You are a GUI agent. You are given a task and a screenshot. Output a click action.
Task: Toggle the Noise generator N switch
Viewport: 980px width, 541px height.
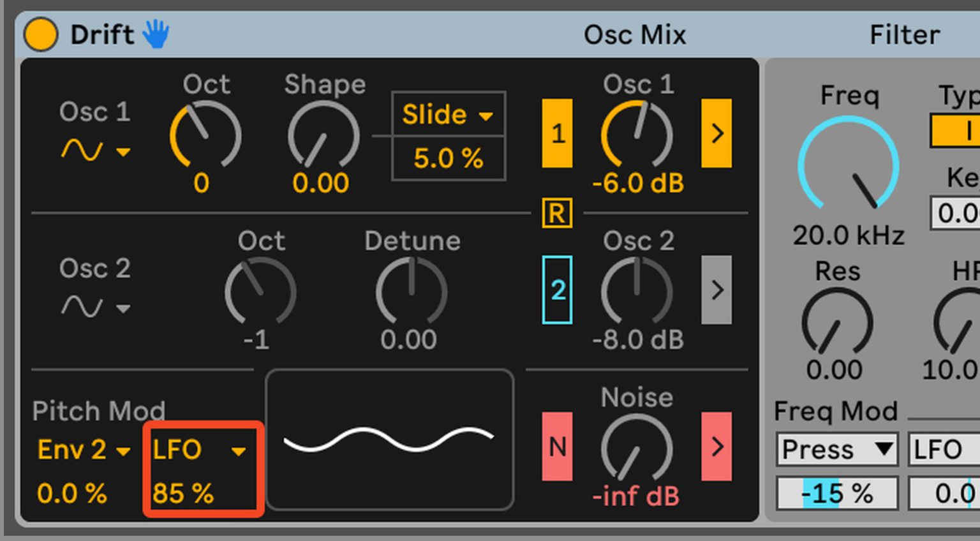[x=556, y=448]
